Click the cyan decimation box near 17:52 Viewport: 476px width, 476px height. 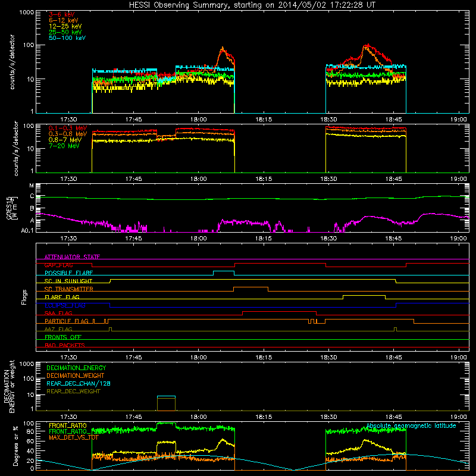[x=166, y=396]
